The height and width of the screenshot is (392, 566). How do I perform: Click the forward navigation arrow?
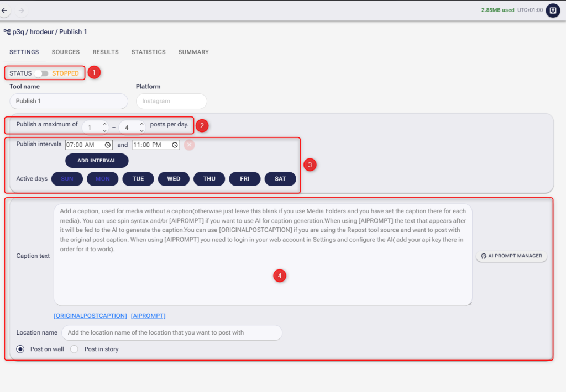point(20,10)
